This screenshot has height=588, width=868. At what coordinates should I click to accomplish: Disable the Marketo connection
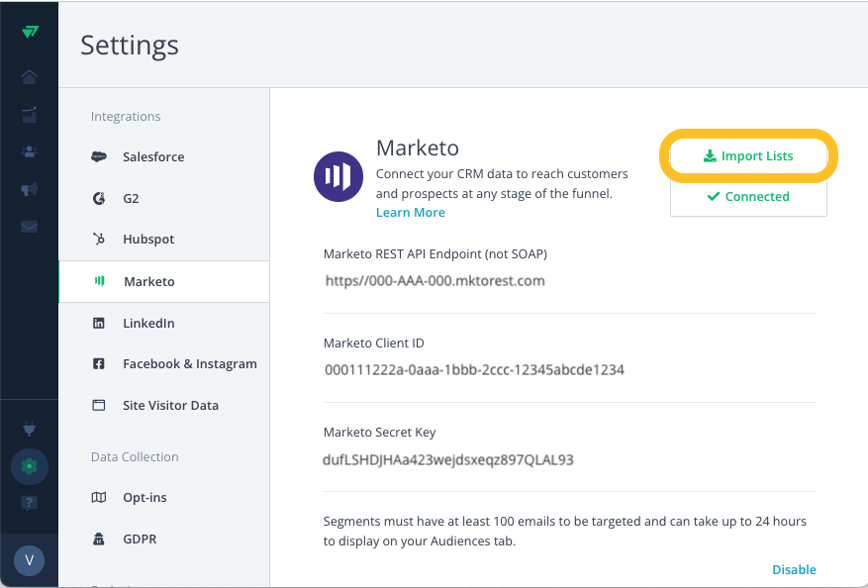coord(794,569)
